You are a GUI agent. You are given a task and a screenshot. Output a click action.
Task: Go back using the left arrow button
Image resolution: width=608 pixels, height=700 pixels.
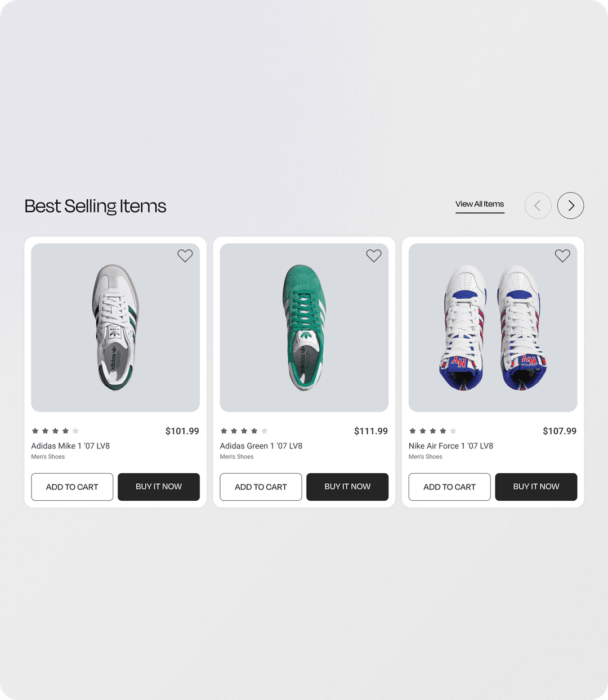(x=538, y=205)
